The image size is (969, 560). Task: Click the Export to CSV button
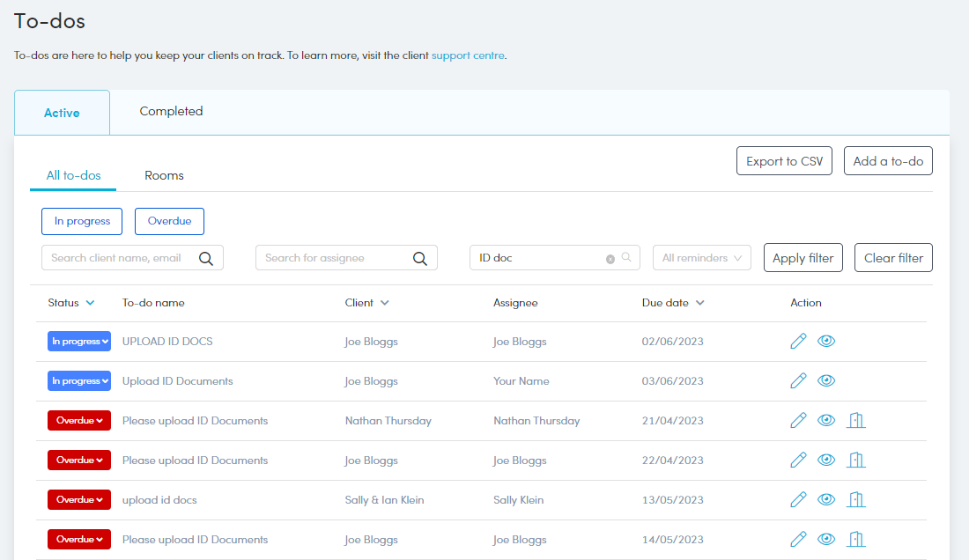(784, 161)
